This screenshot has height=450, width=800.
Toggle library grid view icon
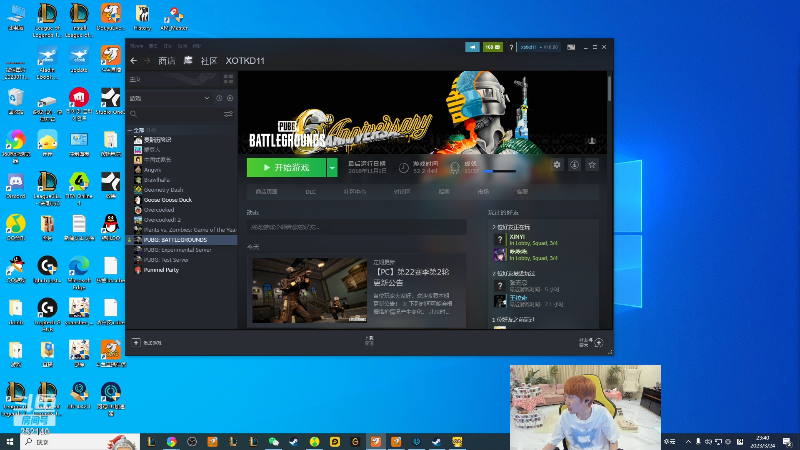coord(229,79)
